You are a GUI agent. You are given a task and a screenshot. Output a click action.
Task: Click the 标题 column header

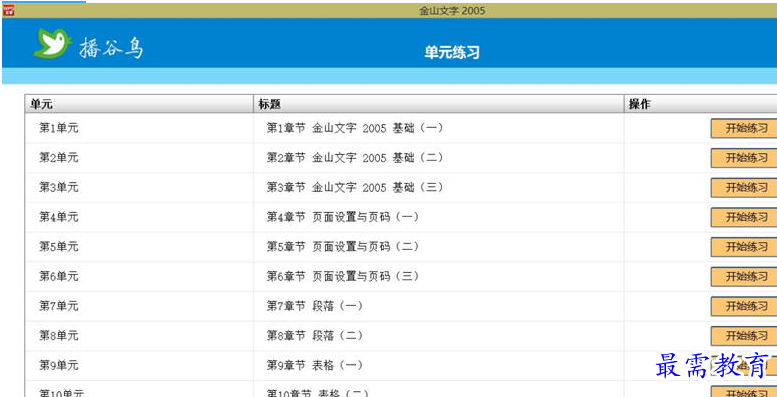[x=439, y=104]
